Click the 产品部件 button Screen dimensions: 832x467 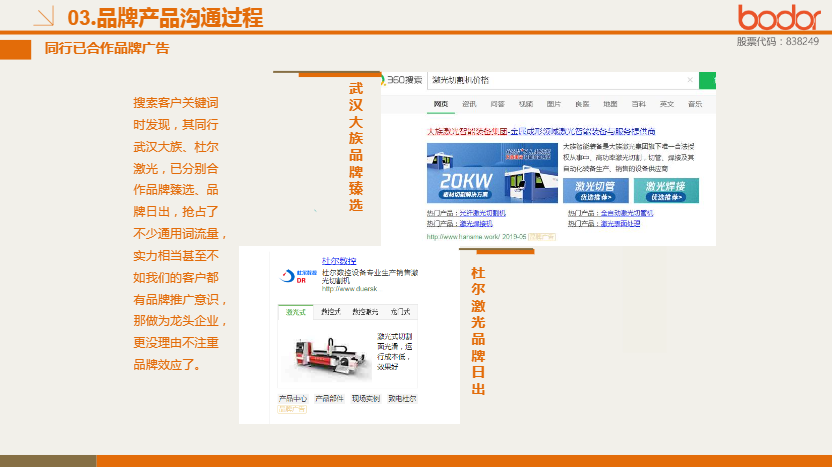click(330, 399)
